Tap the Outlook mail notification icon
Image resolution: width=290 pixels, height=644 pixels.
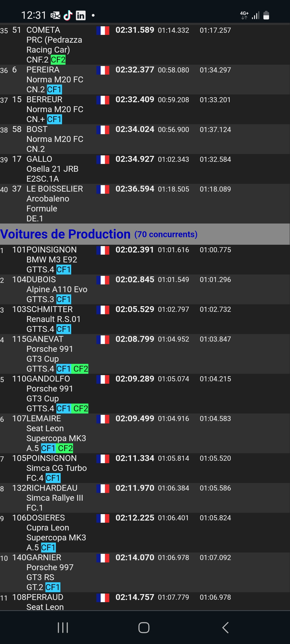[56, 16]
